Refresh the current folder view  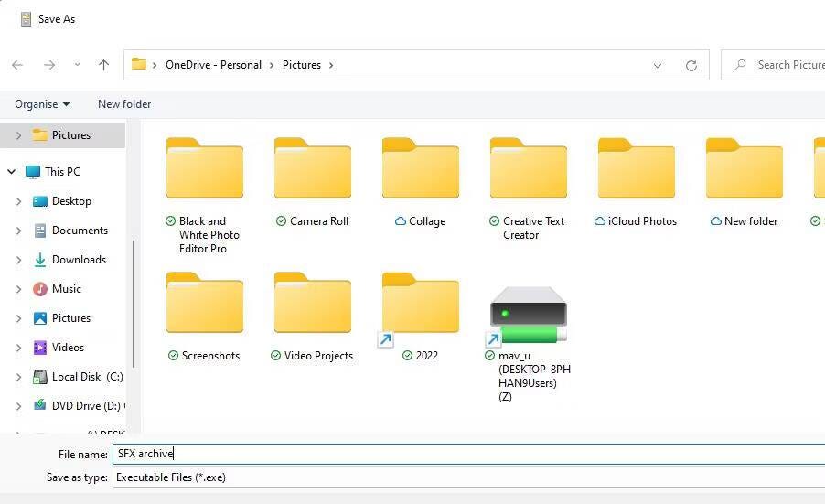(x=691, y=65)
